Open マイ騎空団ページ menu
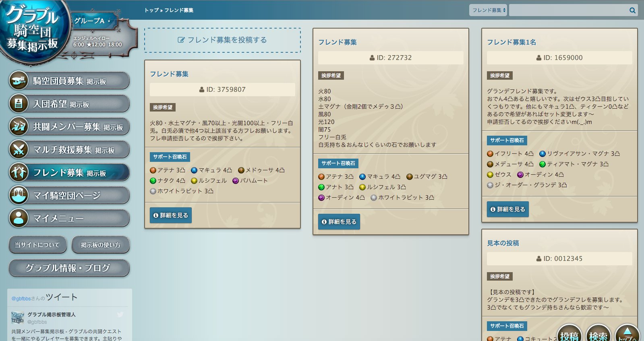The width and height of the screenshot is (644, 341). click(x=69, y=196)
